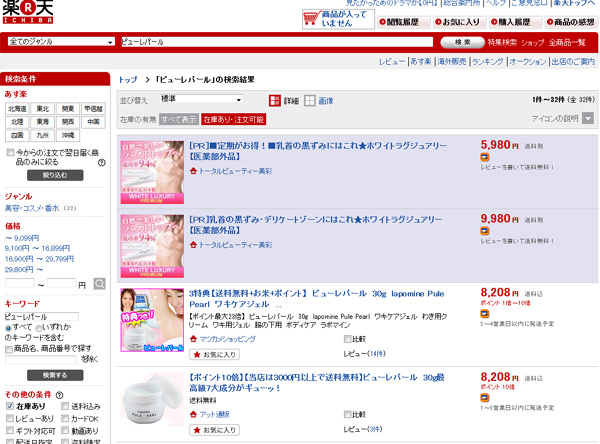Click 在庫あり・注文可能 stock filter button

pyautogui.click(x=233, y=119)
